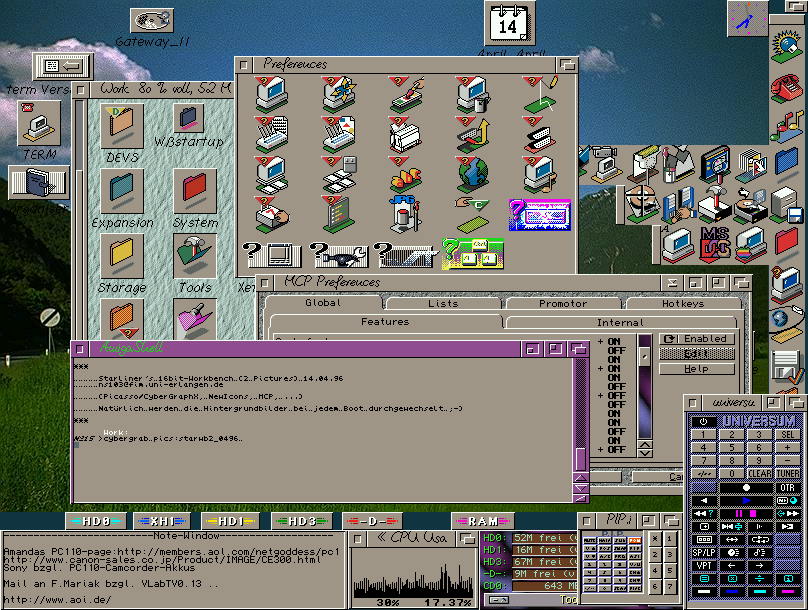Image resolution: width=808 pixels, height=610 pixels.
Task: Open the Gateway_II disk icon
Action: click(152, 20)
